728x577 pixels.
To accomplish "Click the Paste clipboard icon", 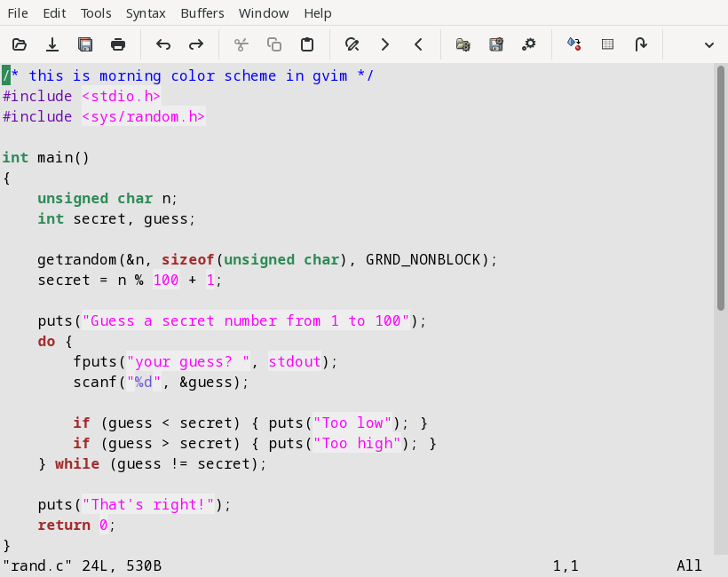I will (307, 44).
